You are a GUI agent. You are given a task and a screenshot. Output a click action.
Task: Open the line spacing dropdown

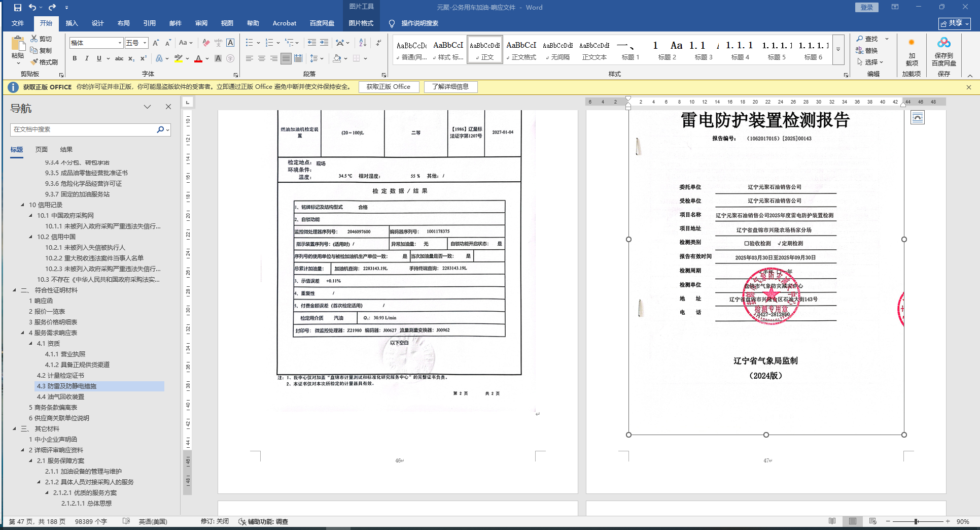point(317,58)
